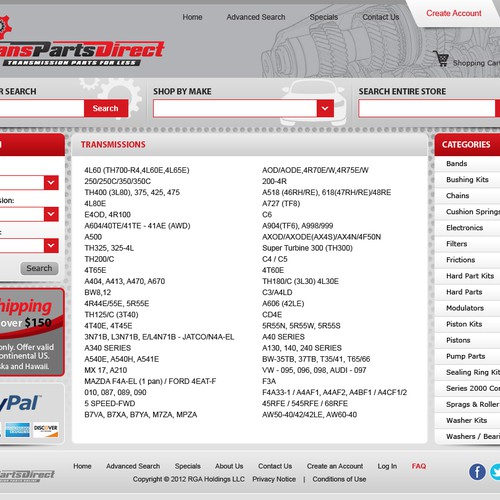Select the 4T65E transmission

(95, 270)
